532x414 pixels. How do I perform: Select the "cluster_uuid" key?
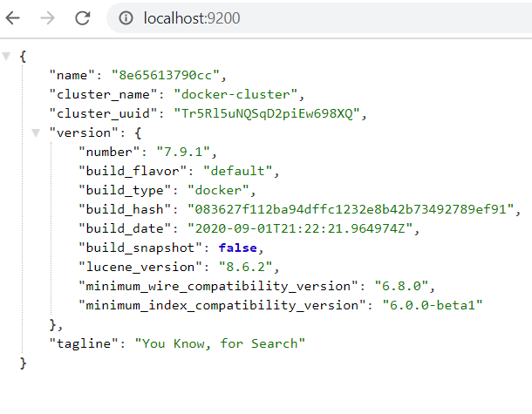(x=103, y=113)
